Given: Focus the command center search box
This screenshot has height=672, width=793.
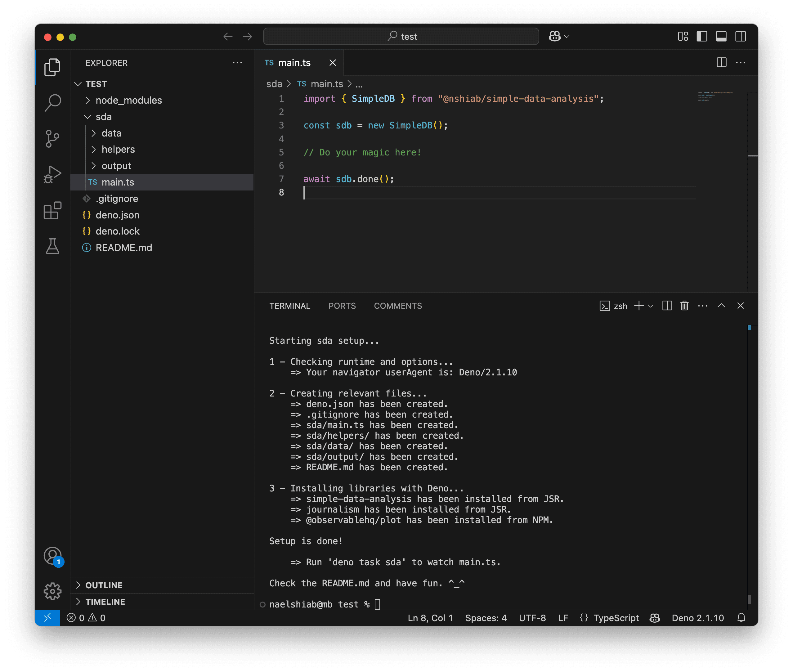Looking at the screenshot, I should pyautogui.click(x=401, y=37).
